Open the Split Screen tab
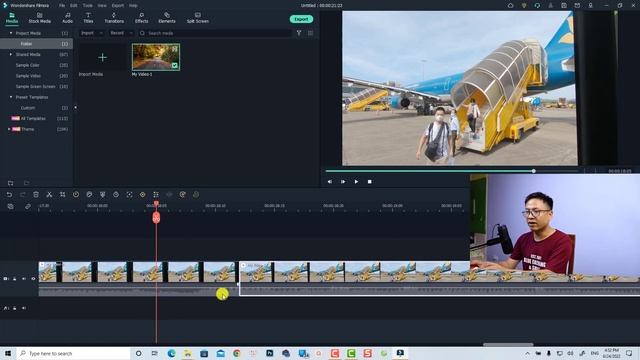This screenshot has width=640, height=360. 198,18
